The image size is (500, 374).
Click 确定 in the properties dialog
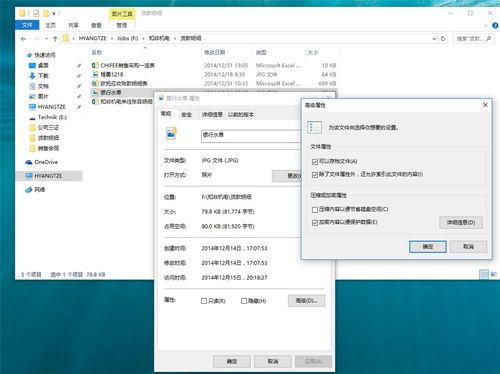[x=232, y=361]
